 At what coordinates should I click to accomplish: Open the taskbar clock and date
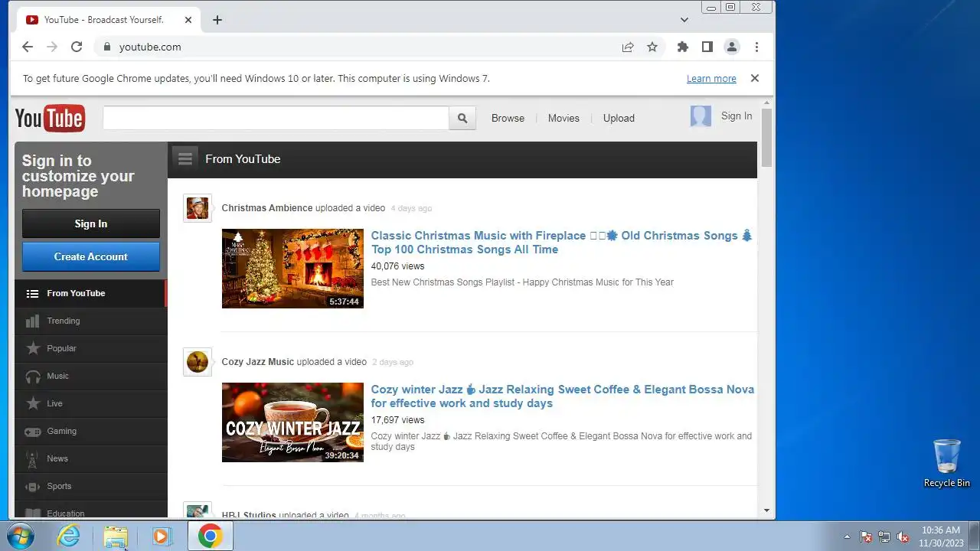[x=941, y=536]
